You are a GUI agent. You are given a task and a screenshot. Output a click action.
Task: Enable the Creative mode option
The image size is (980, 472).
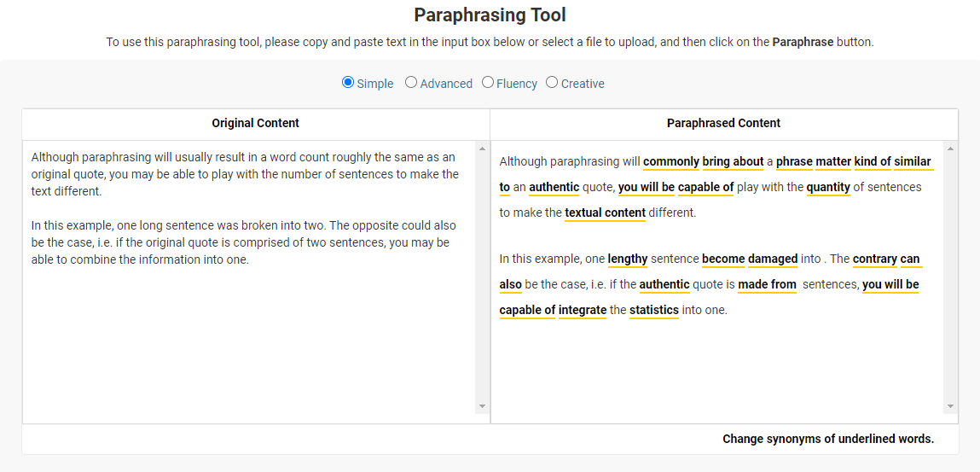click(552, 83)
